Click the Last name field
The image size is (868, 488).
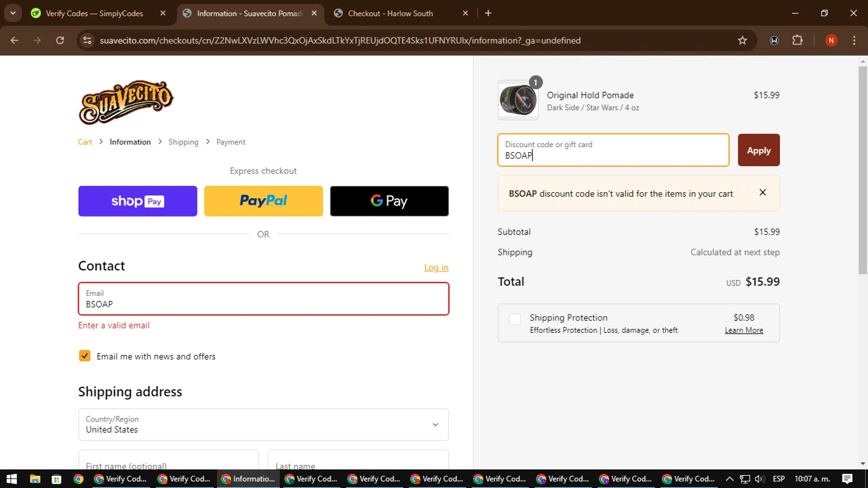pyautogui.click(x=358, y=460)
